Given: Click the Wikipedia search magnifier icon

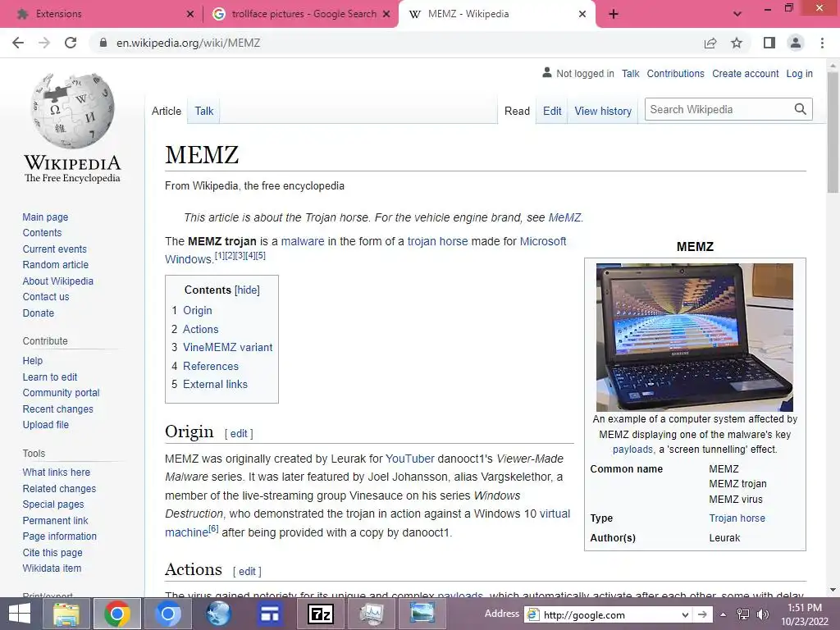Looking at the screenshot, I should (x=800, y=109).
